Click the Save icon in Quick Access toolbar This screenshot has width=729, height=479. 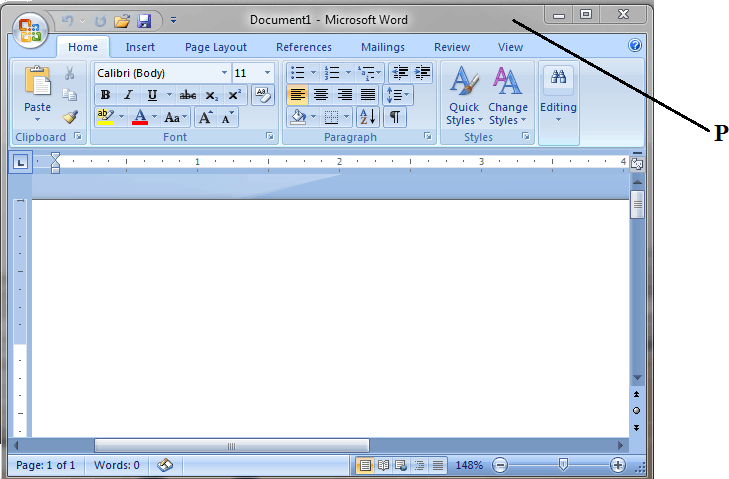coord(145,21)
